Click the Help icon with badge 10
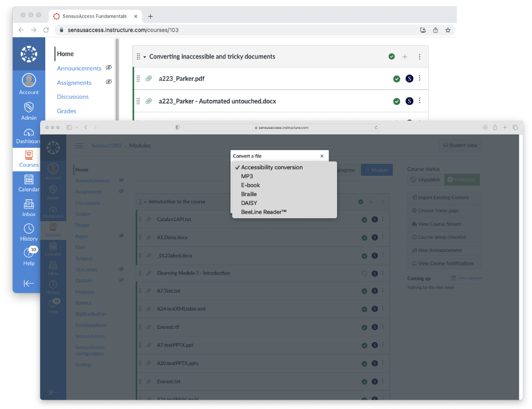 pos(29,254)
